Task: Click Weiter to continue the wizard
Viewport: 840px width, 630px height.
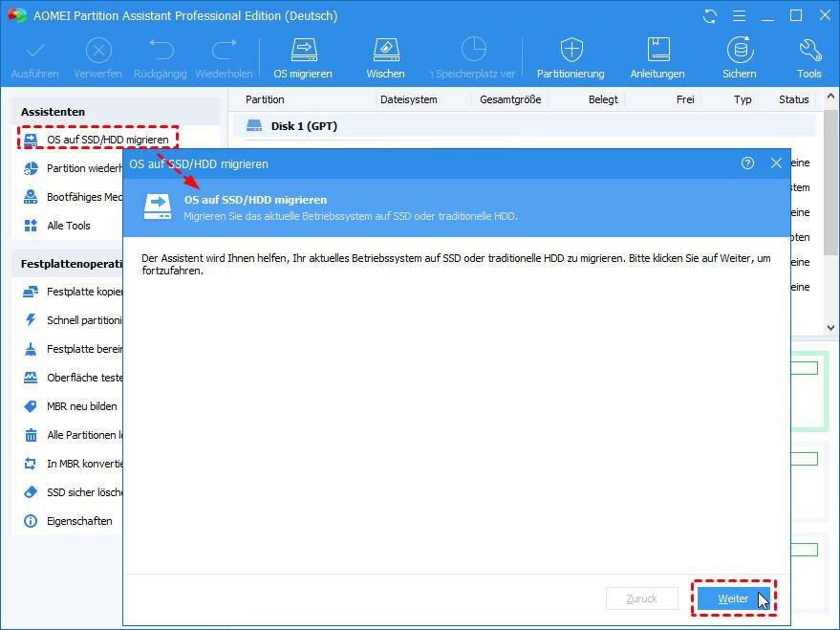Action: click(733, 598)
